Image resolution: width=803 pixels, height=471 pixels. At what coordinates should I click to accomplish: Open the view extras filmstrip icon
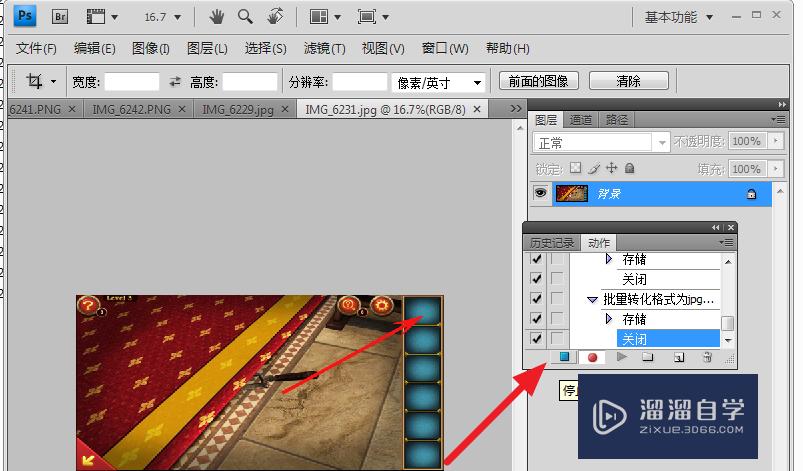pyautogui.click(x=96, y=17)
